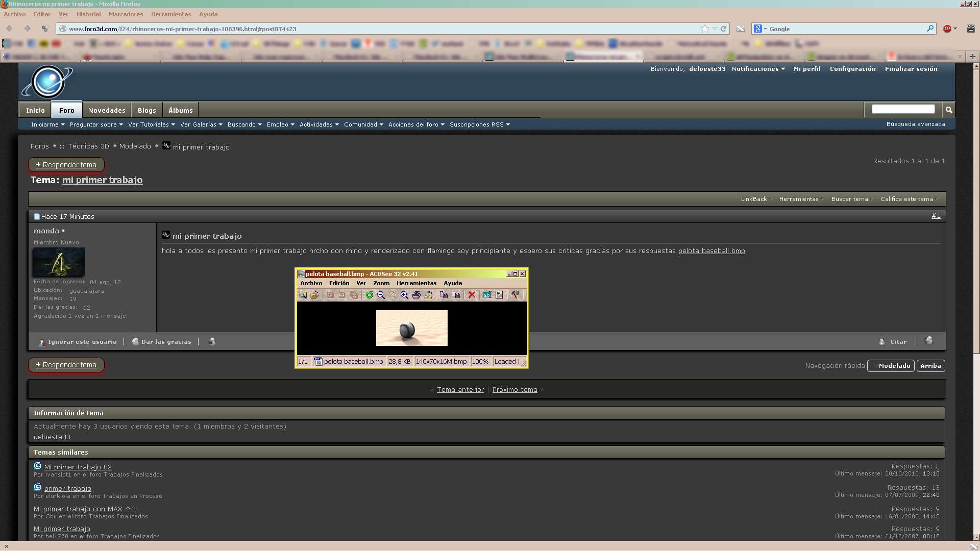Viewport: 980px width, 551px height.
Task: Click Dar las gracias on the post
Action: pyautogui.click(x=165, y=342)
